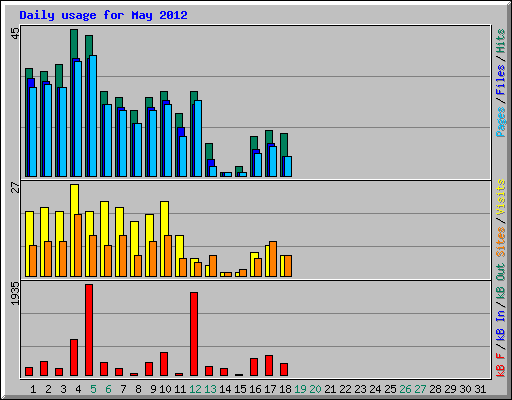The width and height of the screenshot is (512, 400).
Task: Select day 2 on the date axis
Action: coord(48,389)
